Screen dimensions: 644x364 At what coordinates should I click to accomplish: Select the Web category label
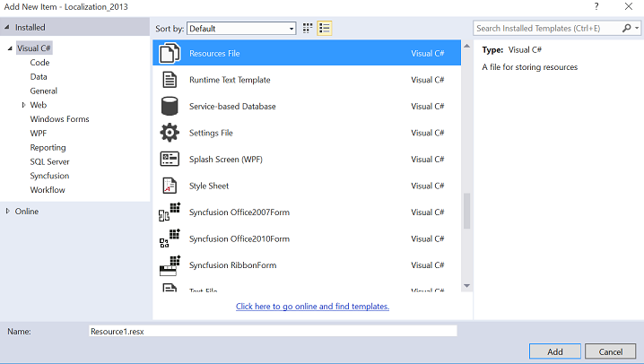point(39,105)
